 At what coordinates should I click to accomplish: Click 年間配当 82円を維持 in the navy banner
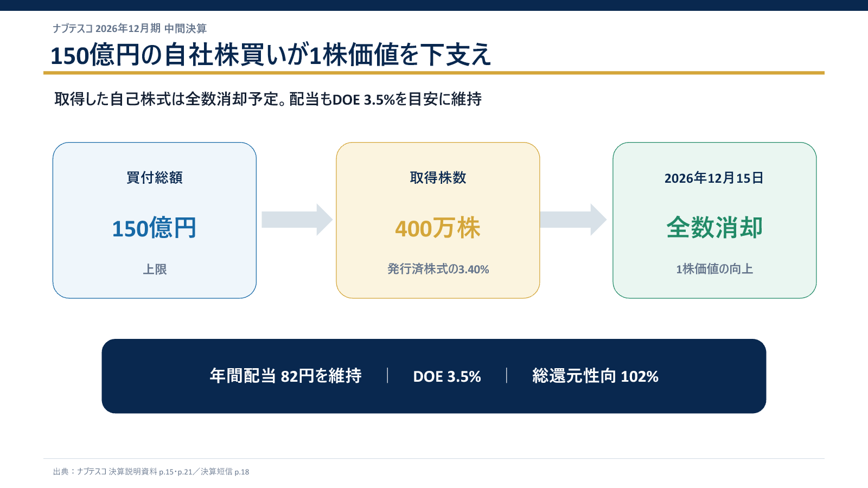pyautogui.click(x=285, y=376)
